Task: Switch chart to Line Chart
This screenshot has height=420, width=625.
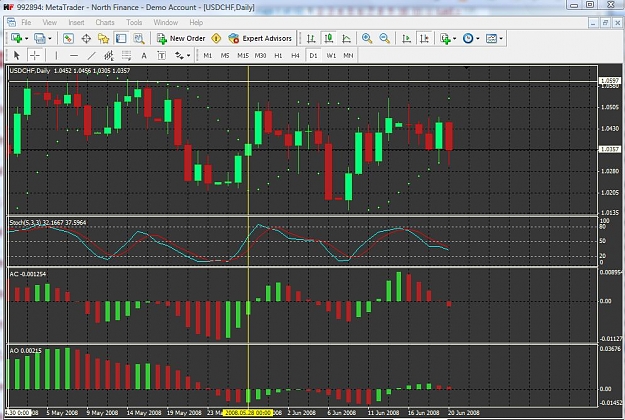Action: click(346, 39)
